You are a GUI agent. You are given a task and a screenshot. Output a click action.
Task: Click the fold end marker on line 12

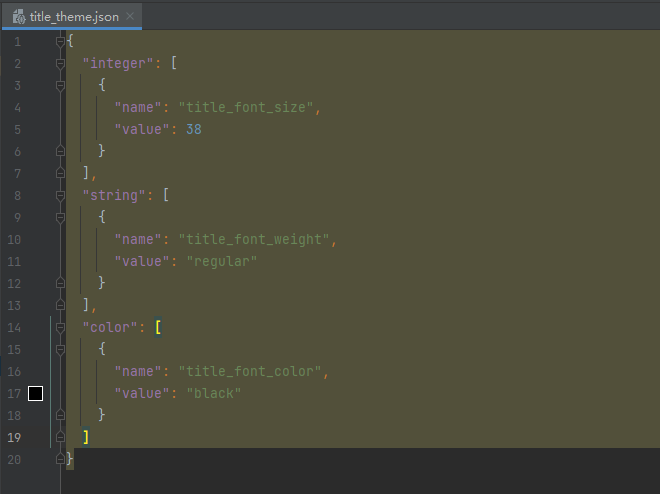(60, 283)
